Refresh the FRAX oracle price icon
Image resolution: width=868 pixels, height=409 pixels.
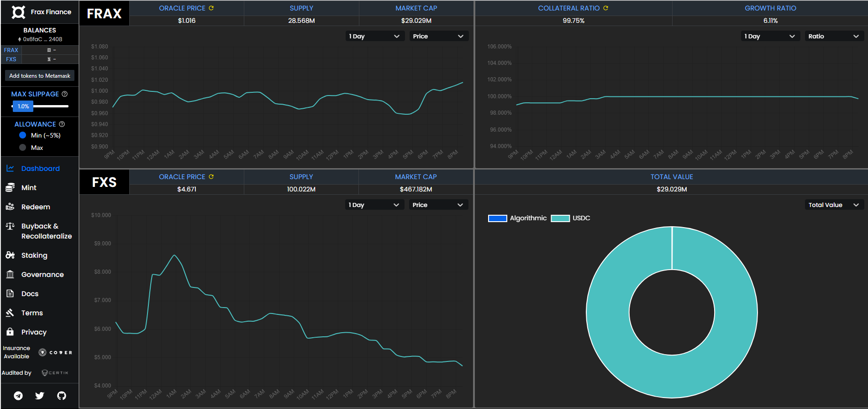point(211,8)
